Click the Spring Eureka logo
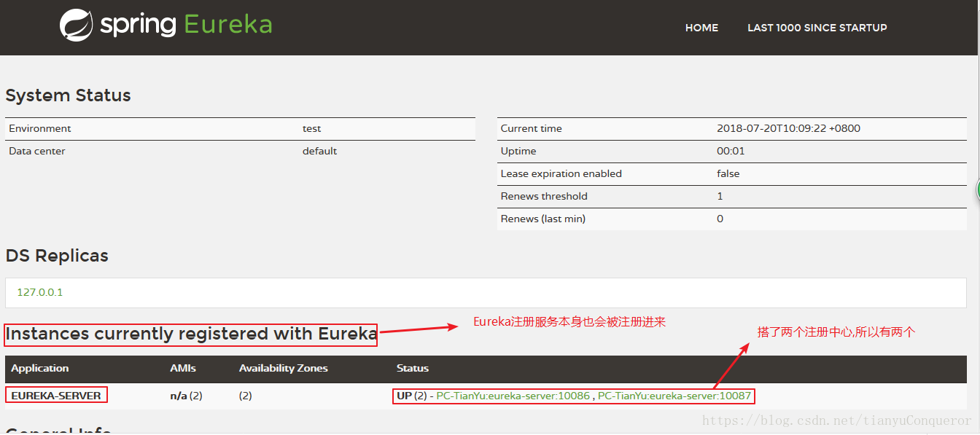The width and height of the screenshot is (980, 435). pos(166,24)
